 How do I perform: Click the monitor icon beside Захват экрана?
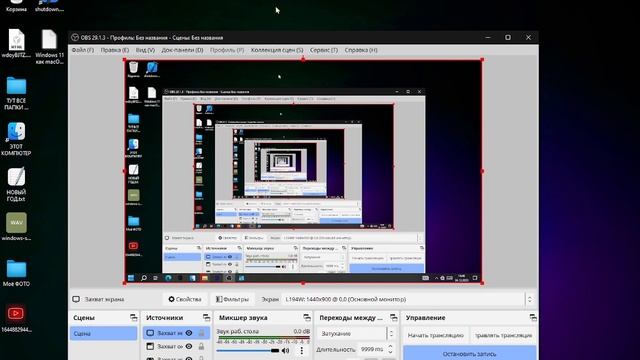[76, 299]
